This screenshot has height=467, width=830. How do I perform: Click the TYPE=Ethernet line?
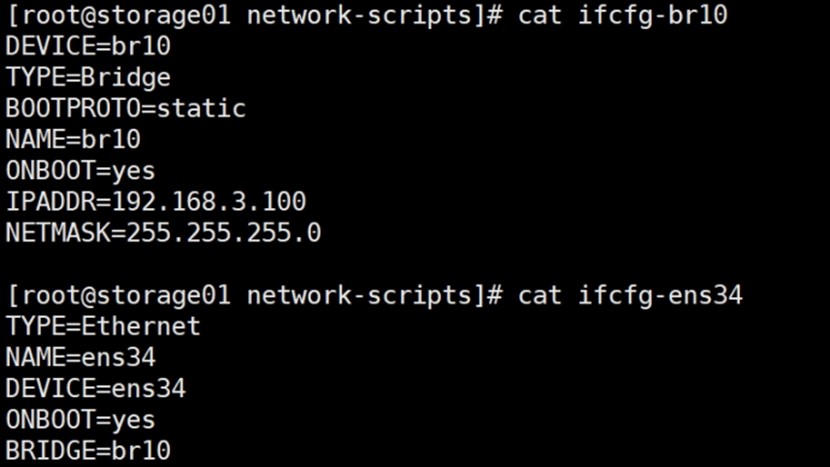point(103,326)
